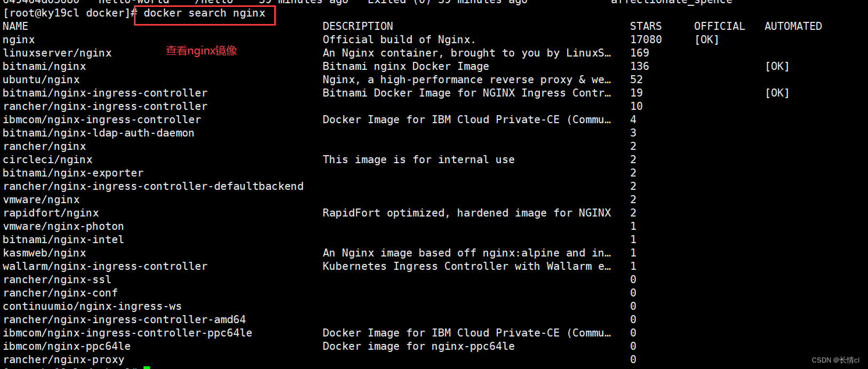The height and width of the screenshot is (369, 868).
Task: Click 'This image is for internal use'
Action: [419, 159]
